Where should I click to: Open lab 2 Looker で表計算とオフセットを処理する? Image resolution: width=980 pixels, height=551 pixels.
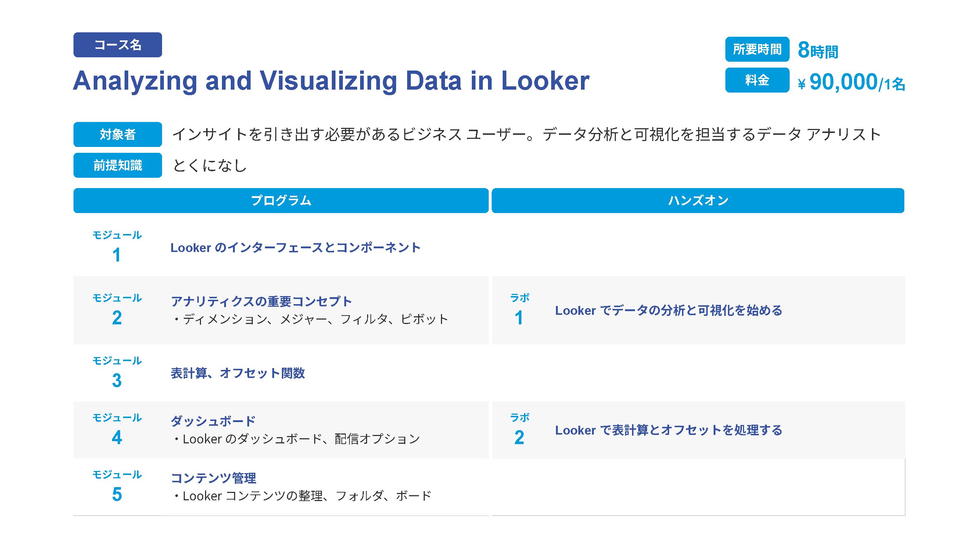668,430
